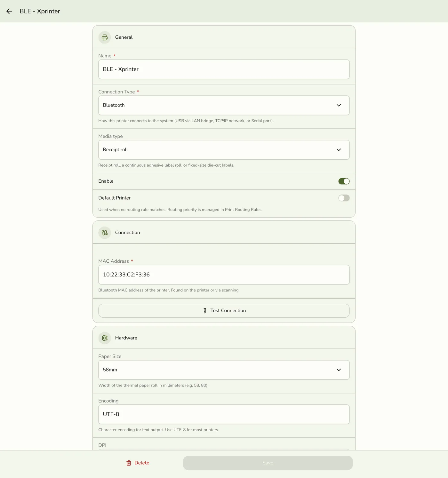
Task: Click the Save button
Action: 268,463
